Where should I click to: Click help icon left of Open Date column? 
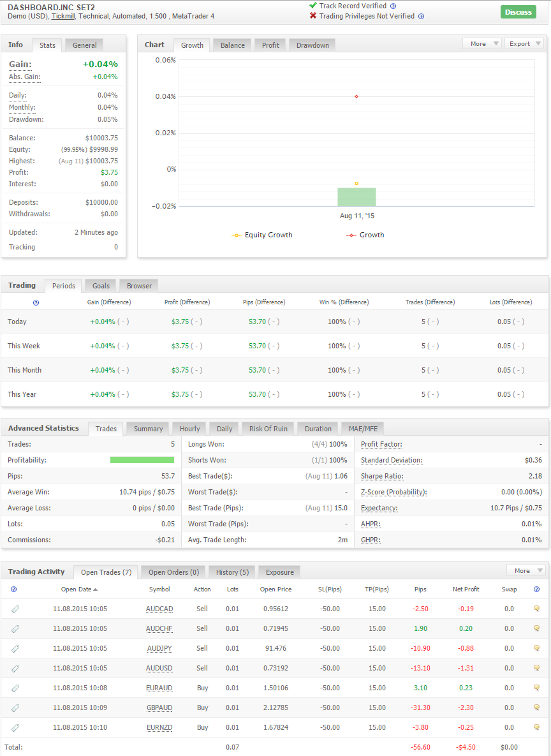coord(13,589)
